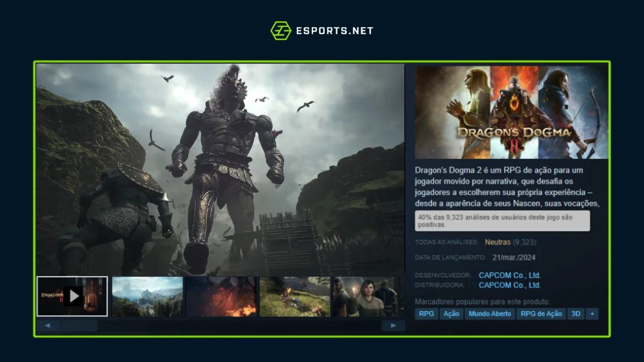Select the 3D tag
Viewport: 644px width, 362px height.
click(576, 314)
